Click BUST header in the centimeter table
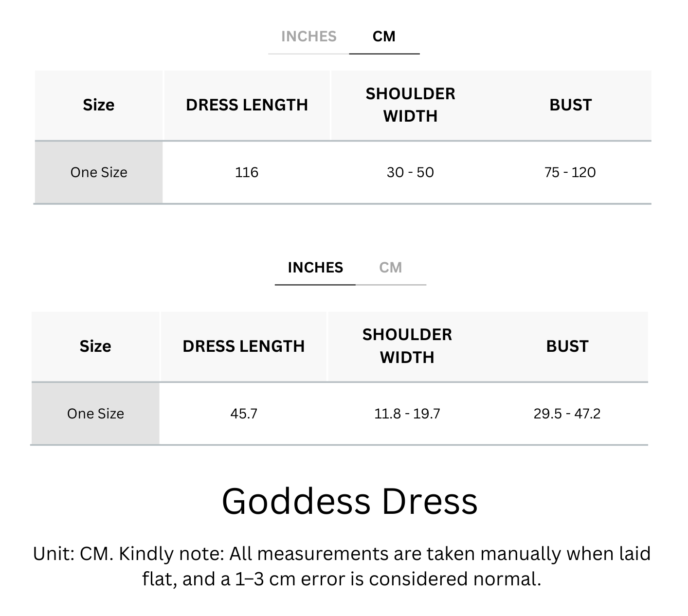The width and height of the screenshot is (688, 616). pyautogui.click(x=570, y=105)
